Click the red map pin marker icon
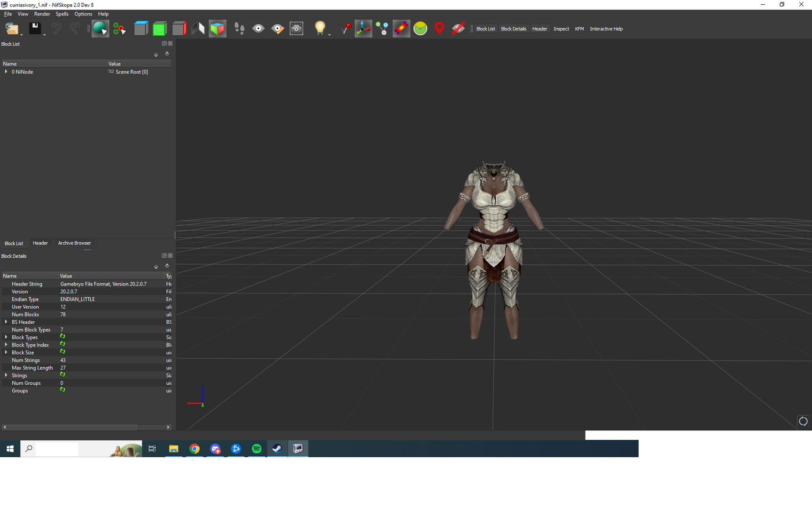The width and height of the screenshot is (812, 508). click(439, 29)
